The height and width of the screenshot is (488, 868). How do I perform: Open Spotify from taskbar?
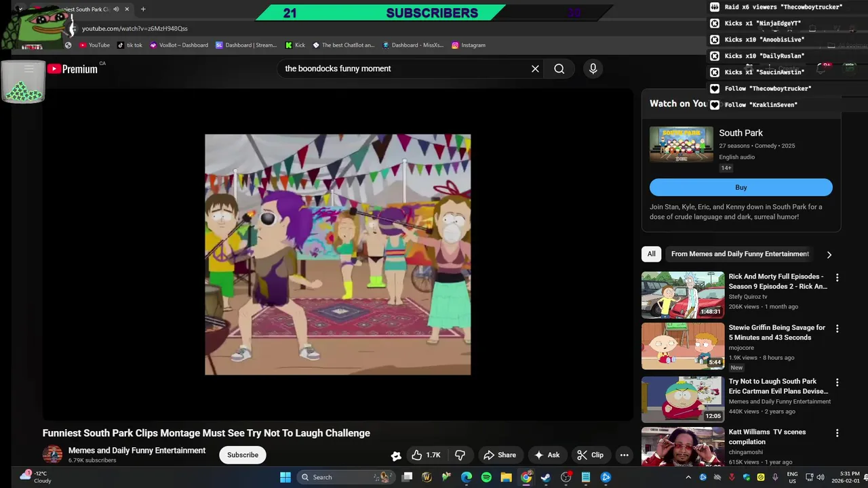pos(486,477)
